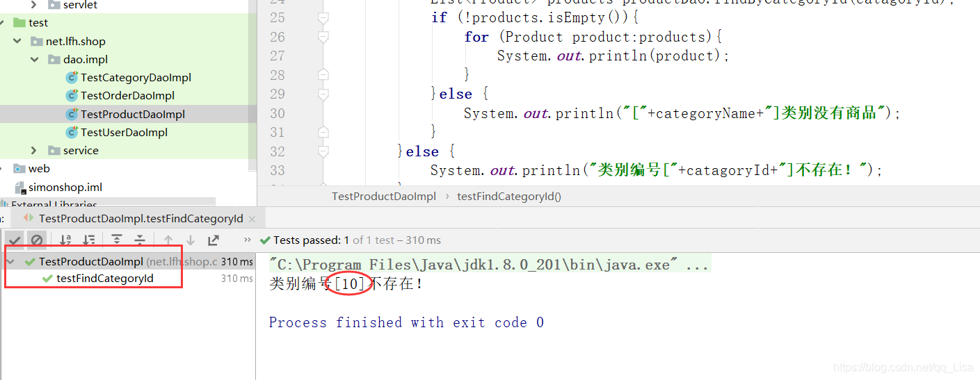The image size is (980, 380).
Task: Collapse the test folder in project tree
Action: [x=3, y=23]
